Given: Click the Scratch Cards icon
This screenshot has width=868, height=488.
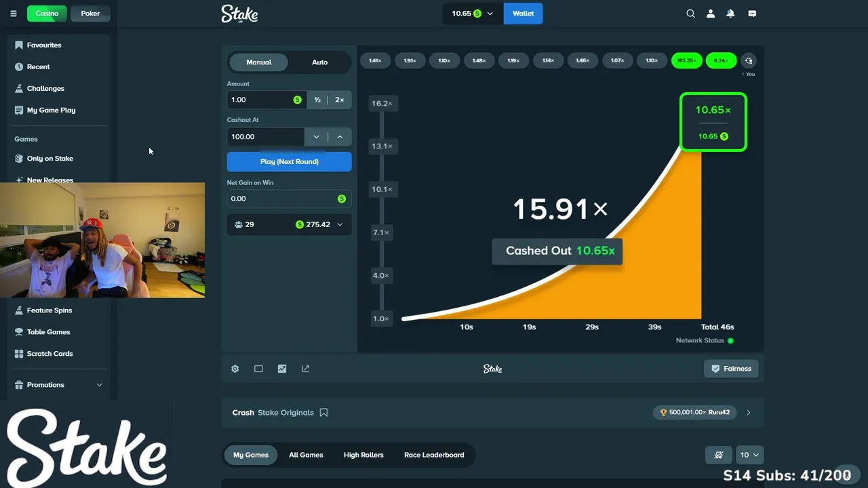Looking at the screenshot, I should tap(19, 354).
